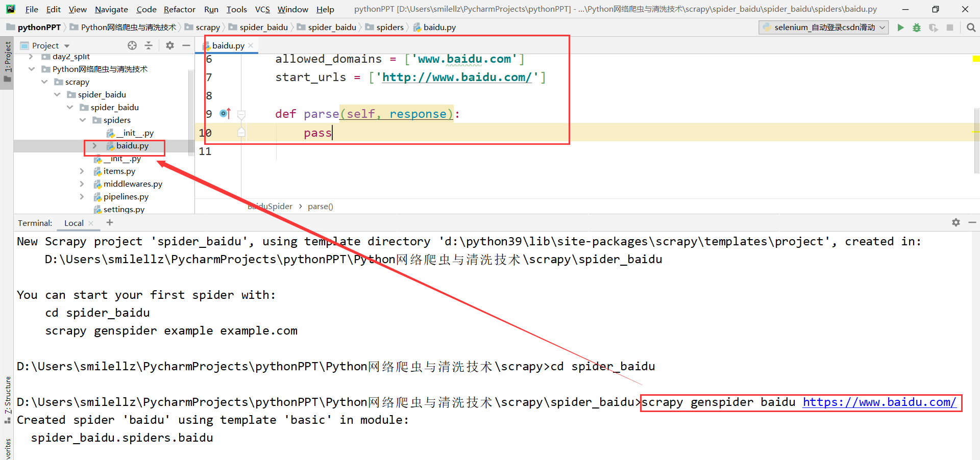The image size is (980, 460).
Task: Hide the Project tool window
Action: pos(186,45)
